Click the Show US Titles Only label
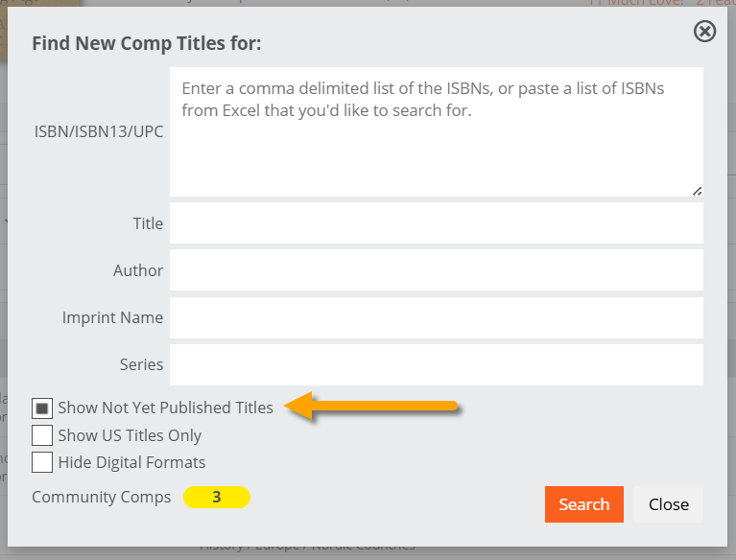This screenshot has width=736, height=560. point(130,435)
